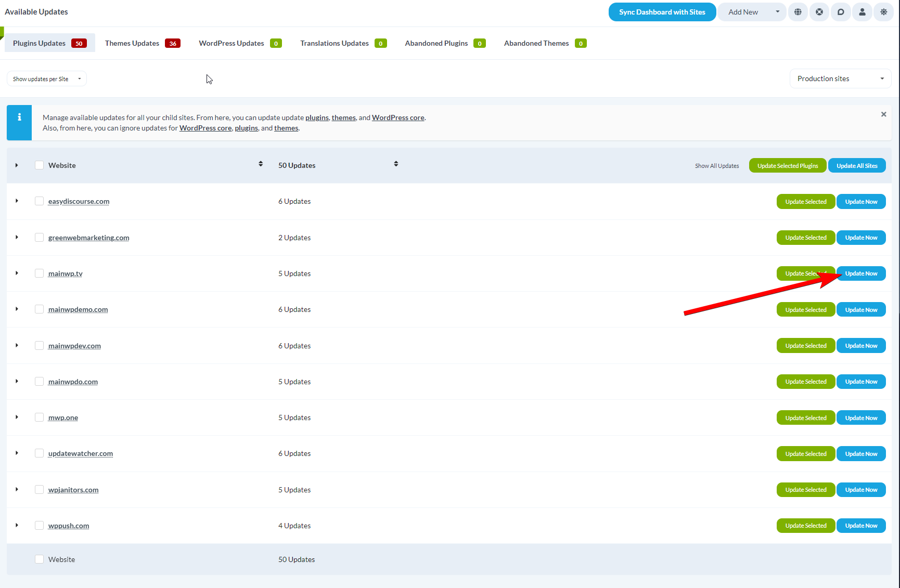
Task: Click the info icon on the notice banner
Action: click(x=19, y=122)
